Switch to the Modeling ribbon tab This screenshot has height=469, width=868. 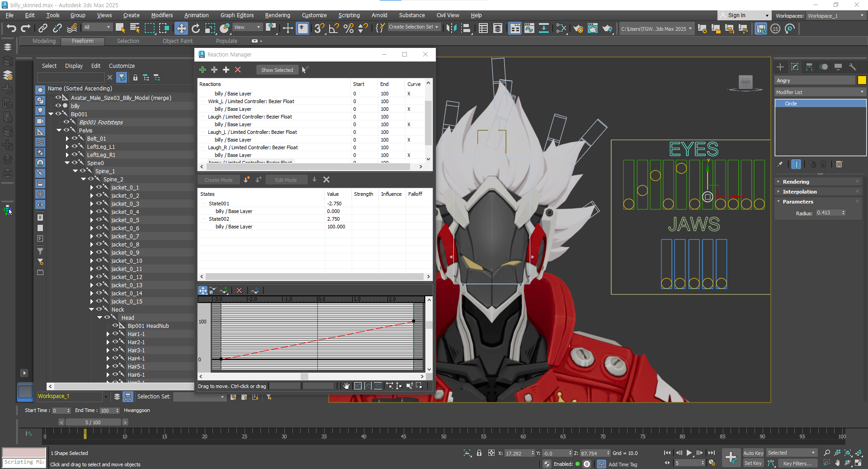44,41
